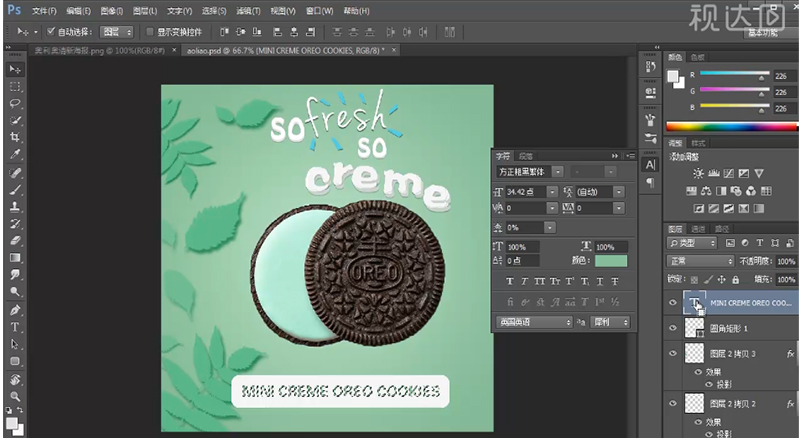This screenshot has height=438, width=800.
Task: Toggle lock position cross-arrows icon
Action: pos(721,280)
